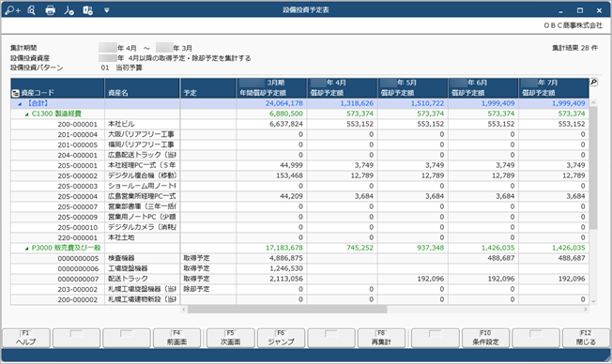Click the F8 再集計 button
612x364 pixels.
click(381, 338)
